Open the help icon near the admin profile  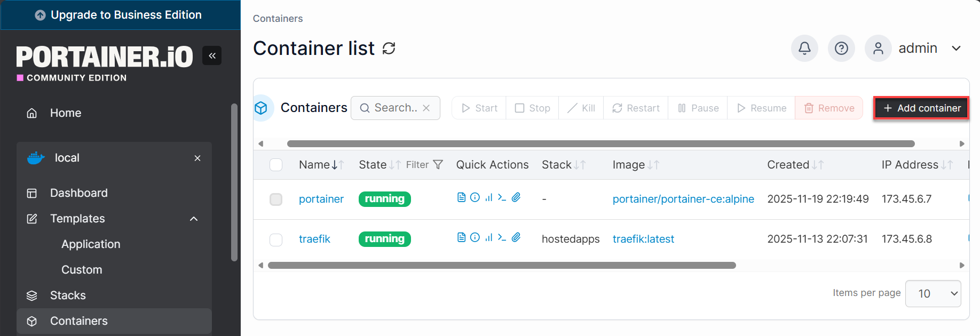[841, 48]
